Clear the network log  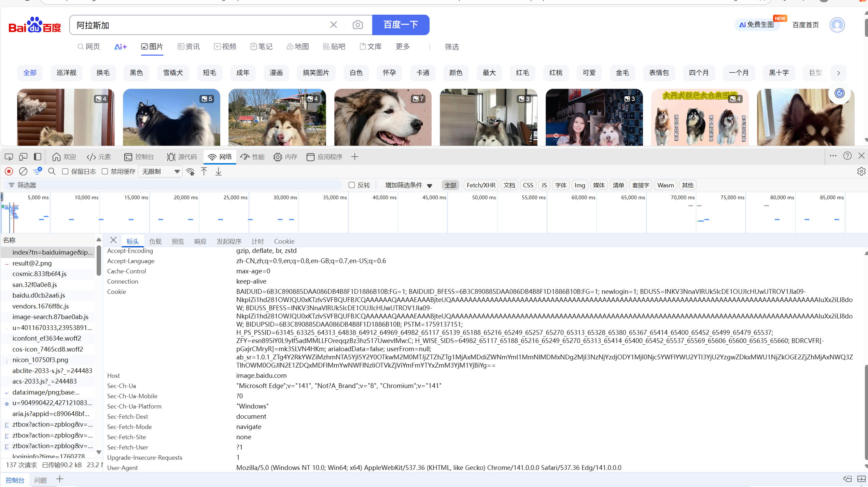click(23, 171)
